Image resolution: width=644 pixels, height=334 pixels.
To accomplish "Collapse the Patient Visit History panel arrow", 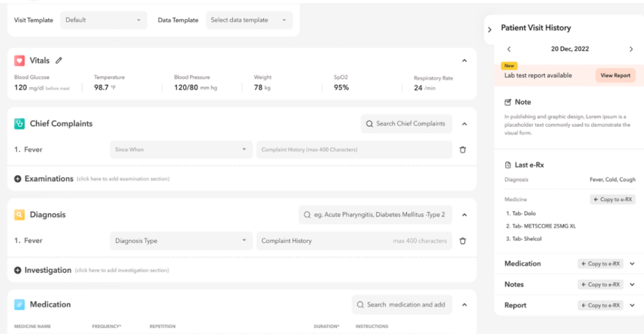I will pyautogui.click(x=490, y=30).
